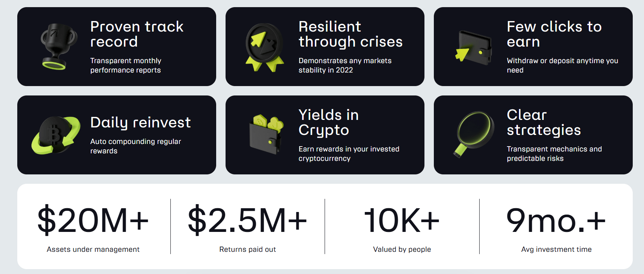Screen dimensions: 644x274
Task: Click the award badge with ribbons icon
Action: pos(264,47)
